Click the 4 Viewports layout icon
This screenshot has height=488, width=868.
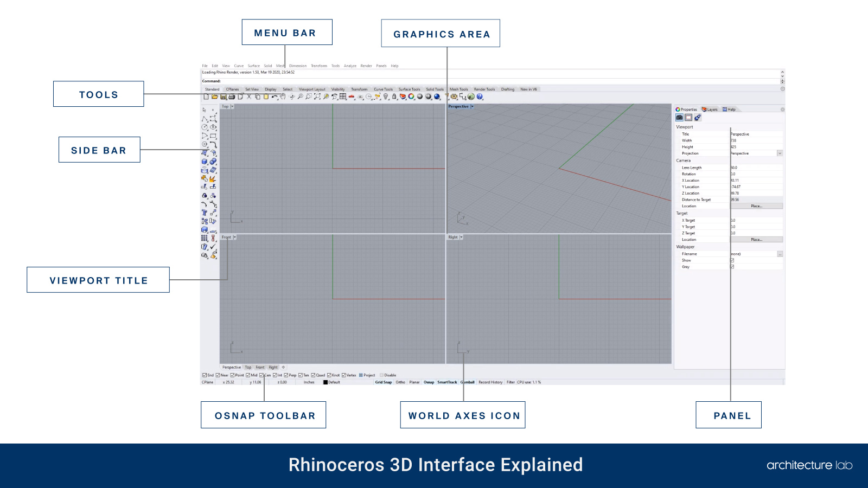(x=343, y=97)
